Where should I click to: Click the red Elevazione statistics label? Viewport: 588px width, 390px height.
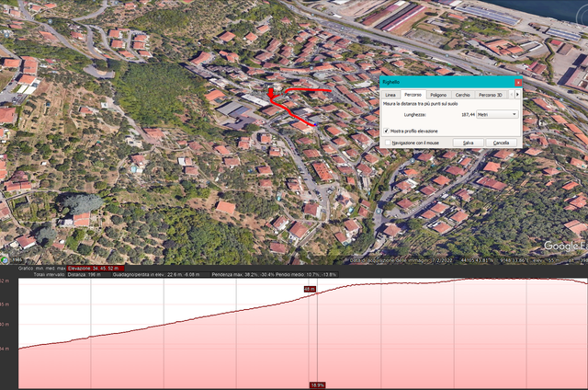(96, 269)
